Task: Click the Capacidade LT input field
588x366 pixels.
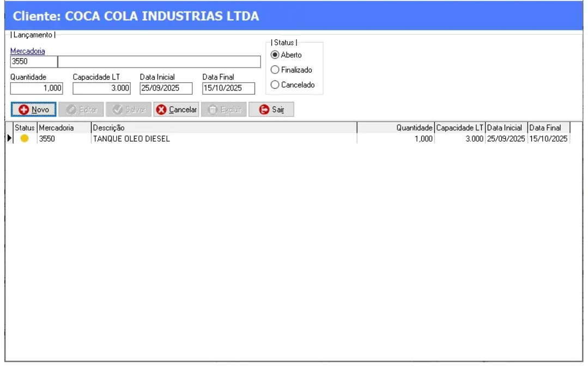Action: [x=101, y=88]
